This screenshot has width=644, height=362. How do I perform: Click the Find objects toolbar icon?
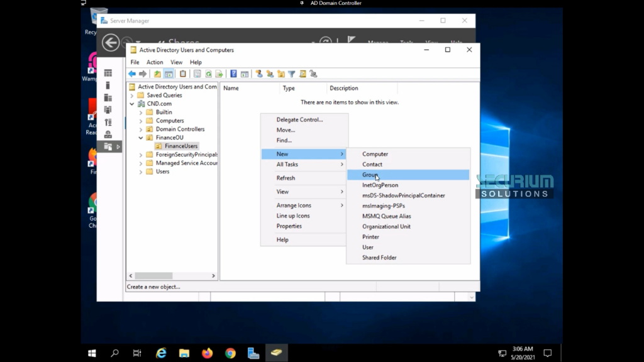(303, 74)
